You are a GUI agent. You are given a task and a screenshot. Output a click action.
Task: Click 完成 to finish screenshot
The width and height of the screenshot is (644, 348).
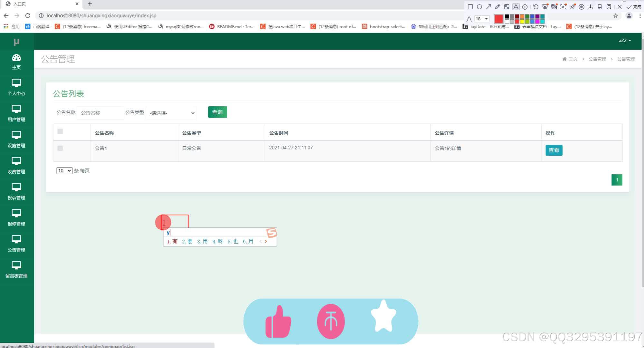[634, 7]
